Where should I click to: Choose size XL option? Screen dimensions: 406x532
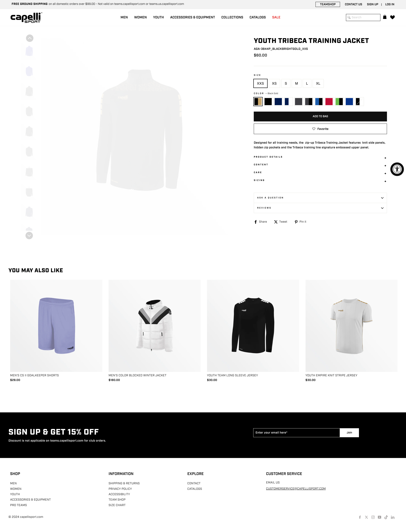click(318, 83)
